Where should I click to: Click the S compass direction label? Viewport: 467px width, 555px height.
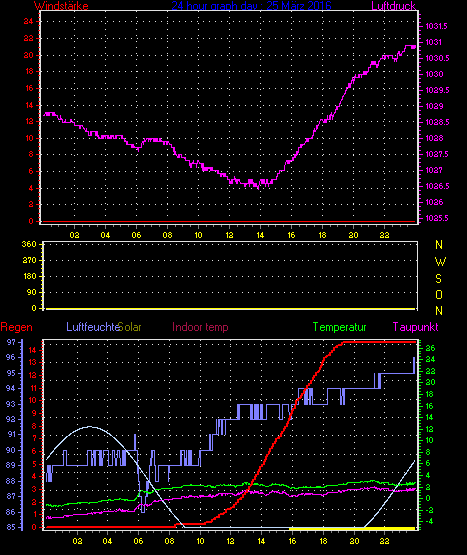click(438, 279)
